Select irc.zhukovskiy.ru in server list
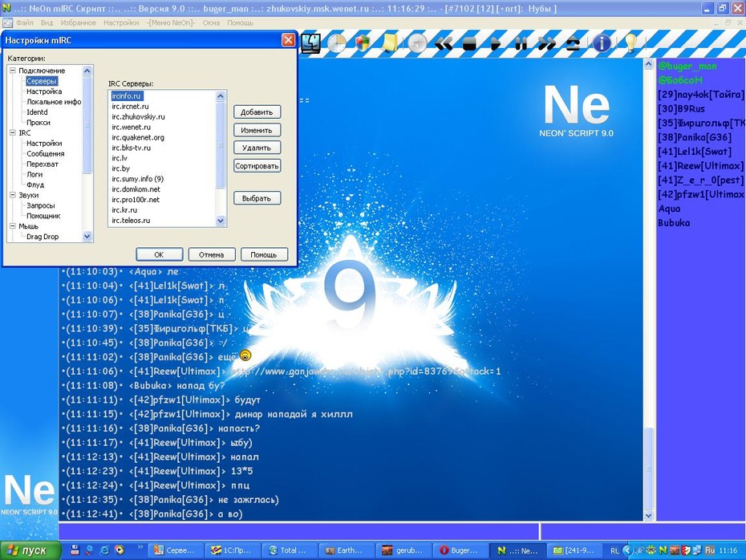The image size is (746, 560). pos(138,116)
